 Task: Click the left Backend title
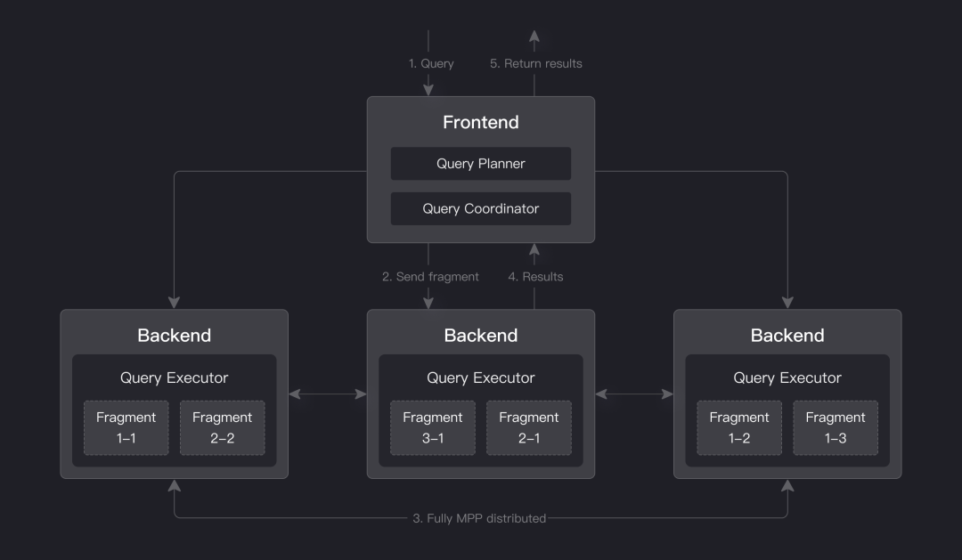pyautogui.click(x=174, y=336)
